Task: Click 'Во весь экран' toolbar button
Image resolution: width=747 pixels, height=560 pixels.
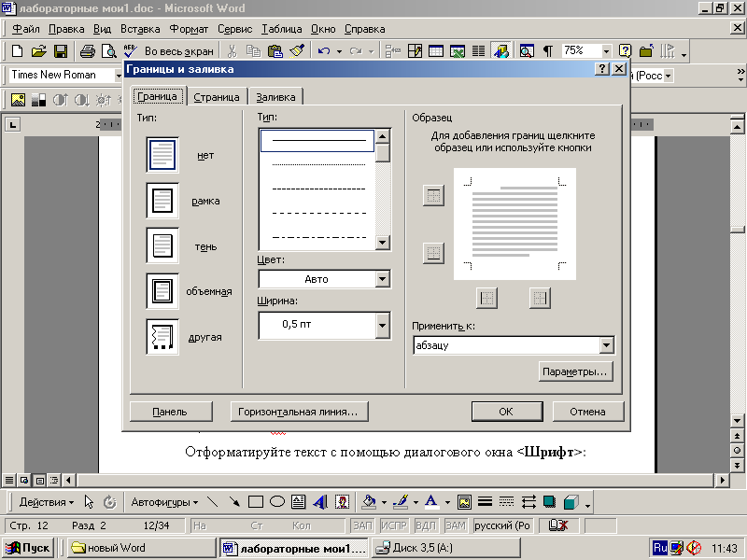Action: coord(179,51)
